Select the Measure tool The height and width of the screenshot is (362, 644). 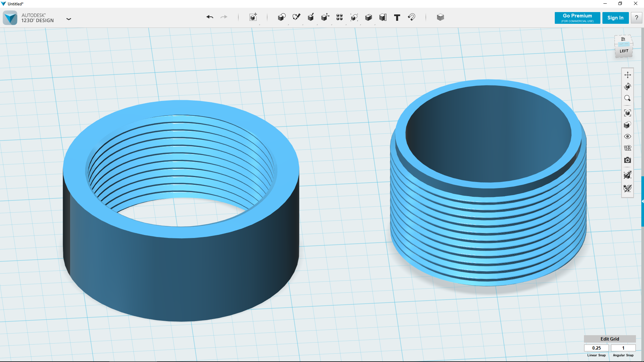pos(383,17)
